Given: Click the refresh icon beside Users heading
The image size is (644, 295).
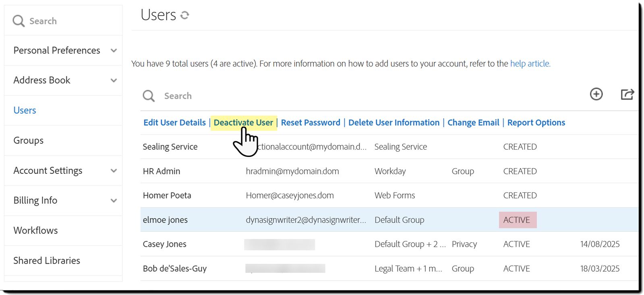Looking at the screenshot, I should (185, 15).
